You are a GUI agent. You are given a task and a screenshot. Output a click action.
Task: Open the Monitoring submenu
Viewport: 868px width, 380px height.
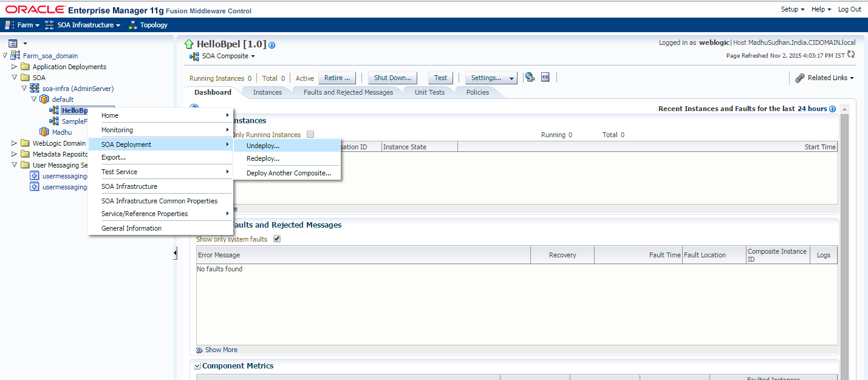click(160, 130)
